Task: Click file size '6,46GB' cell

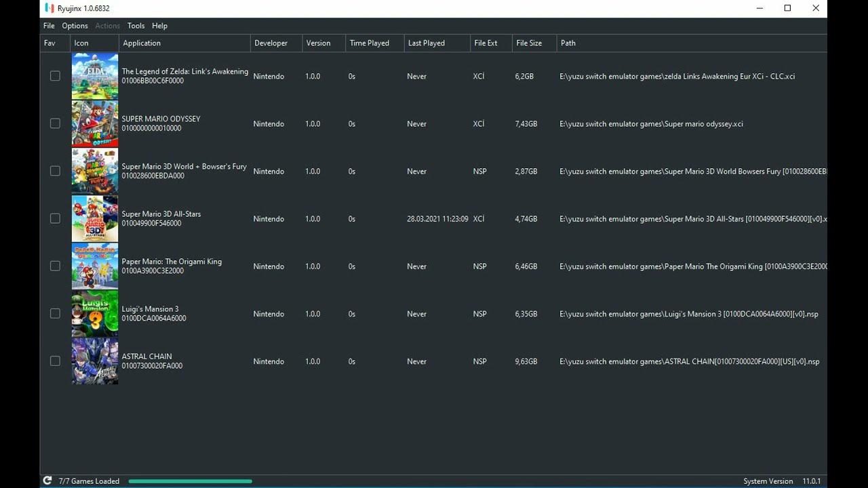Action: pos(526,266)
